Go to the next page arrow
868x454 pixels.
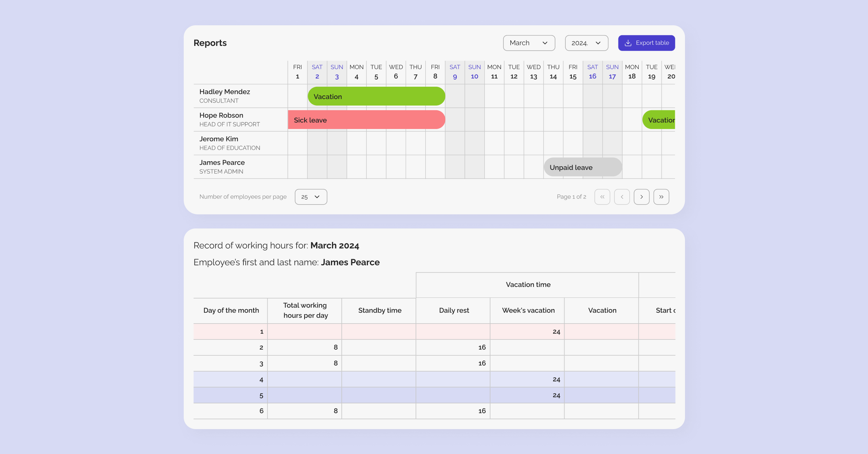coord(642,197)
